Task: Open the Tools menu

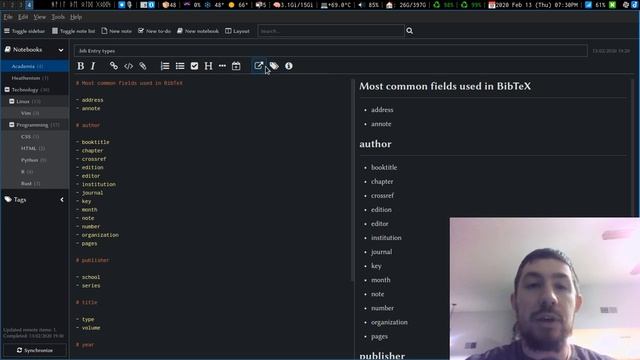Action: pos(58,17)
